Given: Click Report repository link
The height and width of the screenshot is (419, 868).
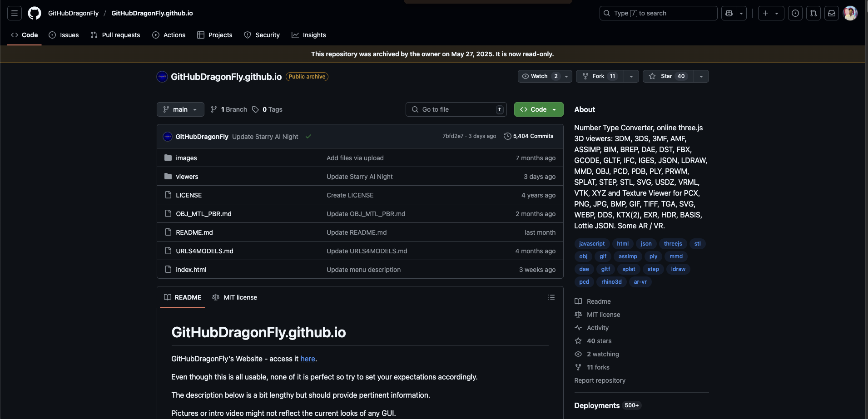Looking at the screenshot, I should pyautogui.click(x=600, y=380).
